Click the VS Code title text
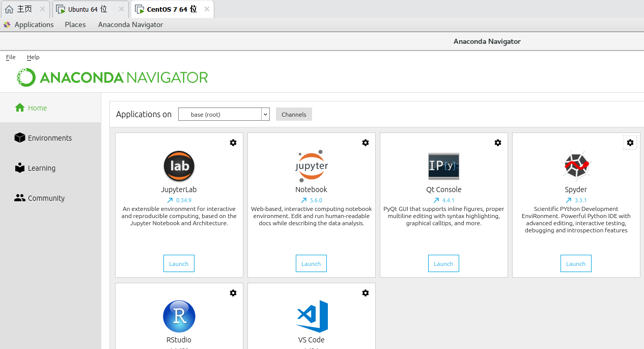This screenshot has height=349, width=644. point(312,340)
